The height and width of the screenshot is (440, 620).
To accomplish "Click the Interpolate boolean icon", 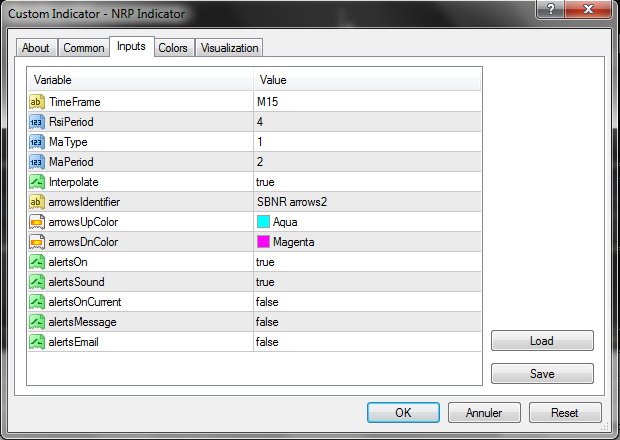I will tap(37, 182).
